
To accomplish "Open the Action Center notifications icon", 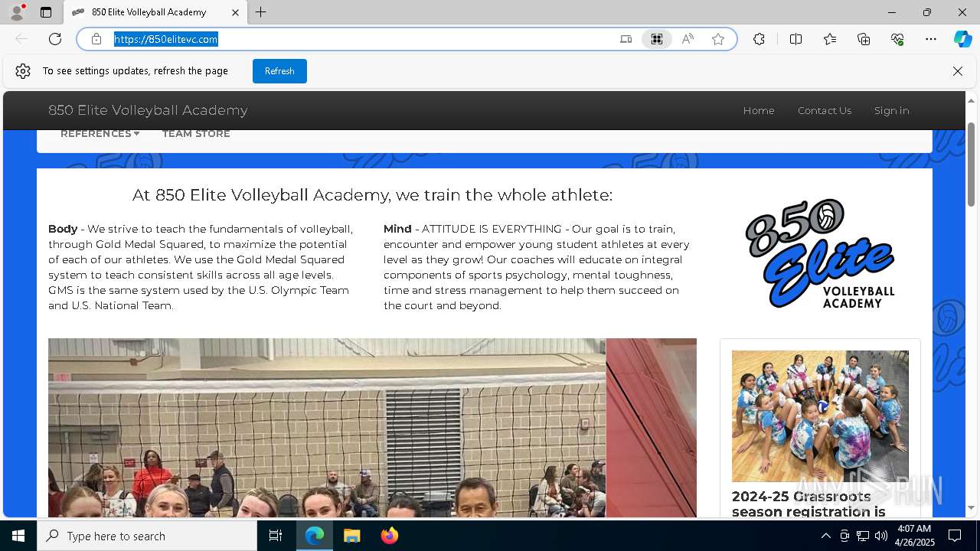I will coord(955,536).
